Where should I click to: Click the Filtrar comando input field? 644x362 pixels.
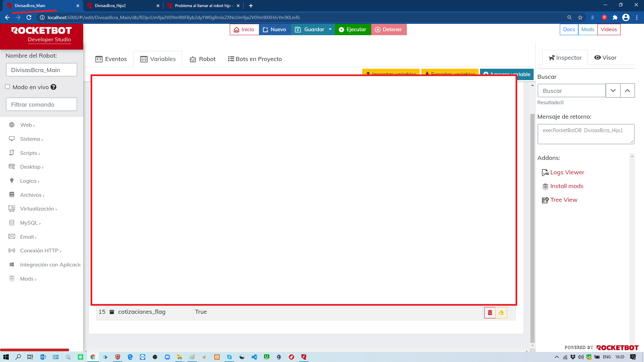(42, 105)
